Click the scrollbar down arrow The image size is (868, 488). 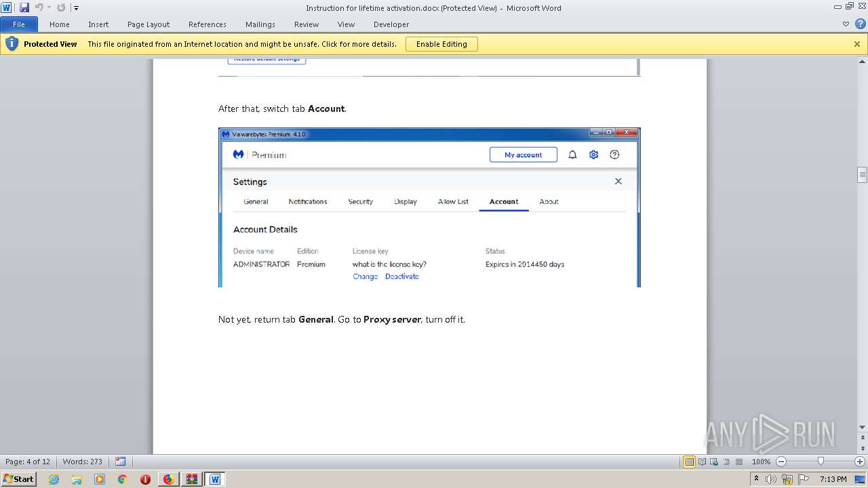(863, 427)
